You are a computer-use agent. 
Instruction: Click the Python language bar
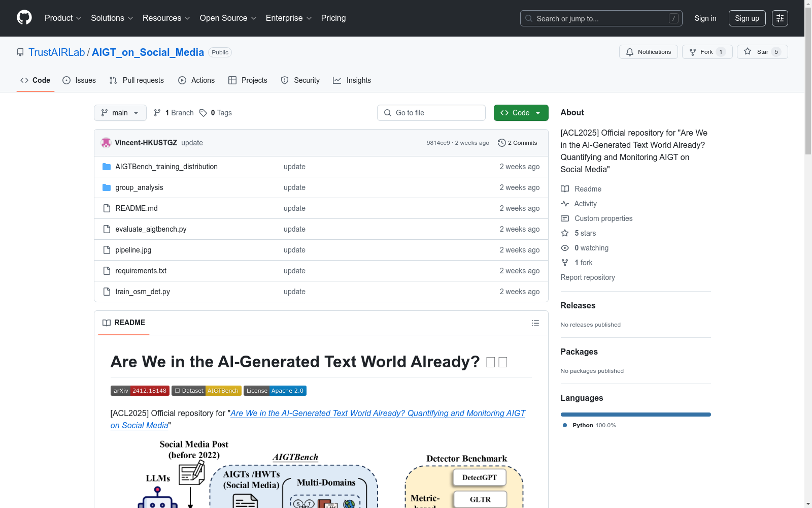tap(636, 415)
